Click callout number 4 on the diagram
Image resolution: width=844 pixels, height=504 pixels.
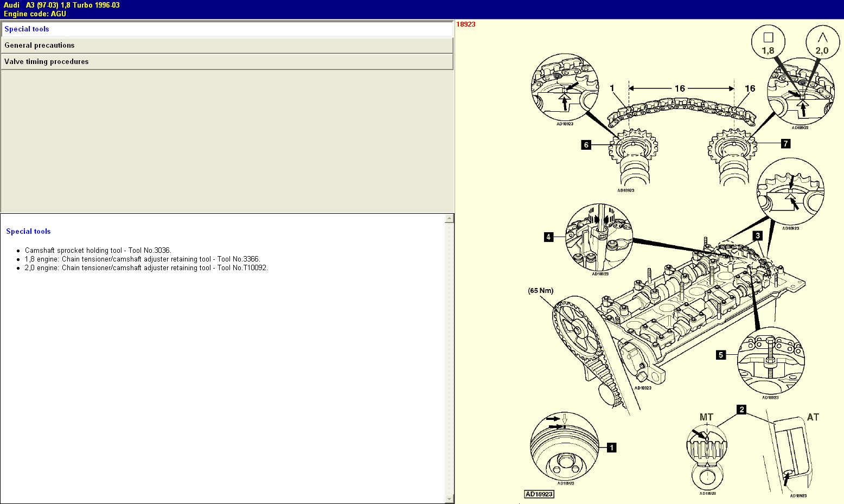(x=549, y=237)
